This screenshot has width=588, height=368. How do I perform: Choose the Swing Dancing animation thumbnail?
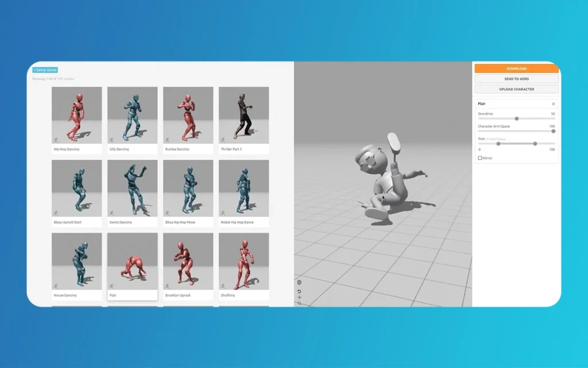(132, 188)
